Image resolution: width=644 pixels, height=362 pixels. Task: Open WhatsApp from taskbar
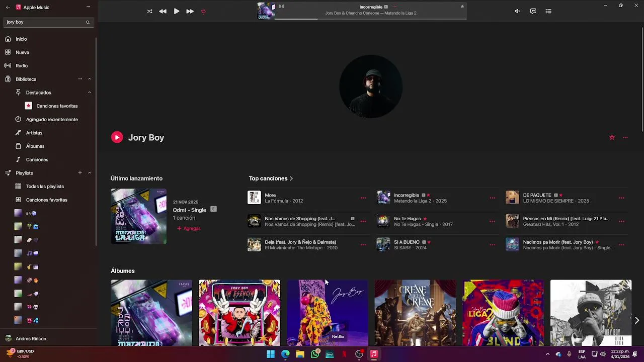[x=315, y=354]
